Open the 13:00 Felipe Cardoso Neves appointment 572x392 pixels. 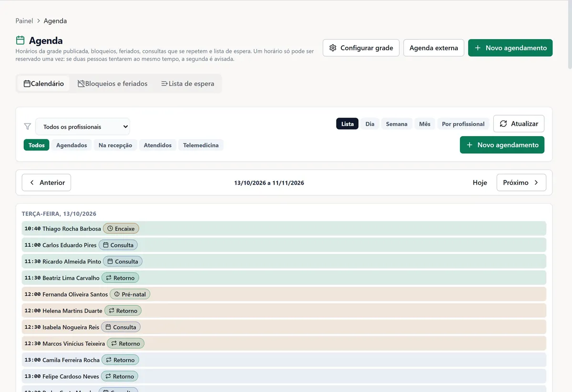tap(284, 376)
